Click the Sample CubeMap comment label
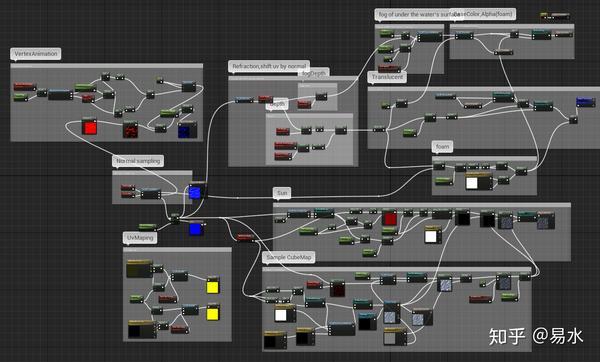The image size is (600, 362). tap(289, 257)
